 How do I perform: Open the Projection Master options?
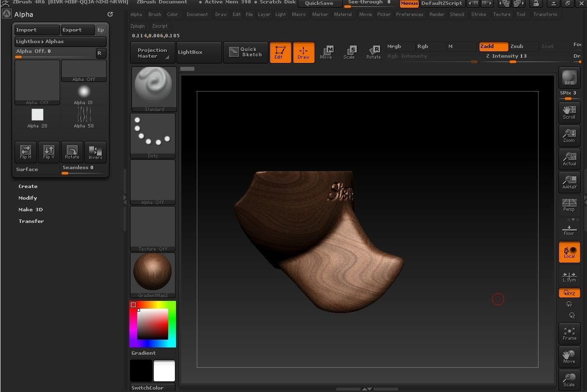tap(152, 52)
